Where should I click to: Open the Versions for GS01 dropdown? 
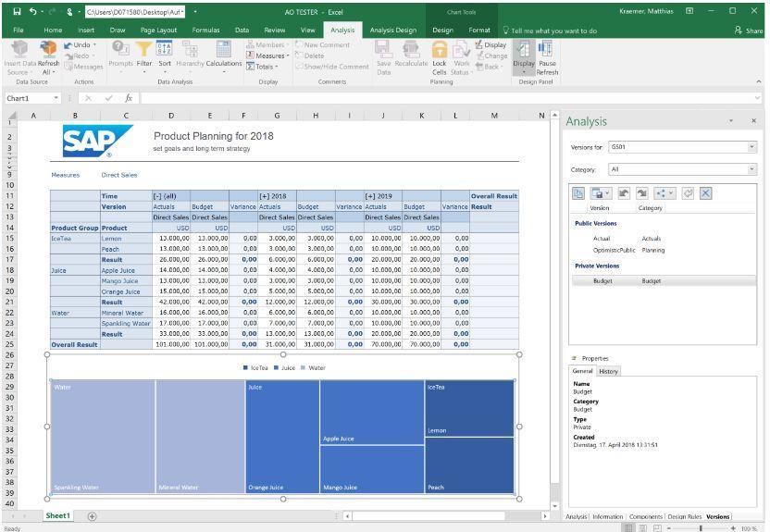tap(751, 147)
